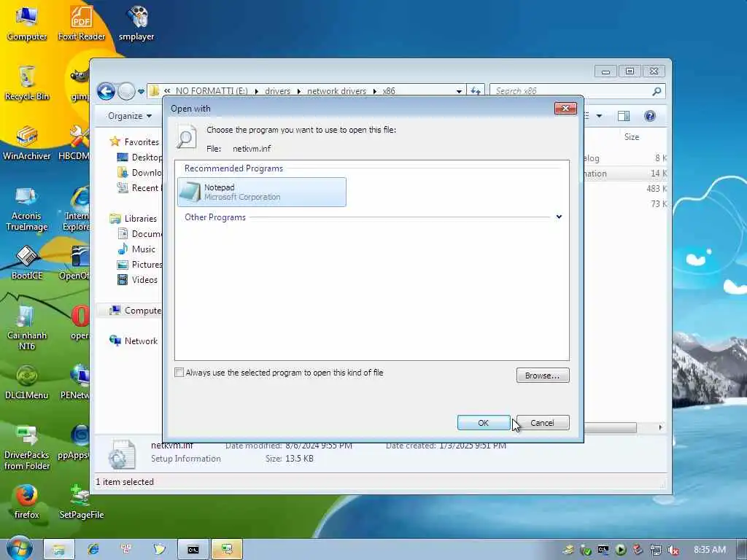
Task: Enable Always use the selected program checkbox
Action: tap(179, 373)
